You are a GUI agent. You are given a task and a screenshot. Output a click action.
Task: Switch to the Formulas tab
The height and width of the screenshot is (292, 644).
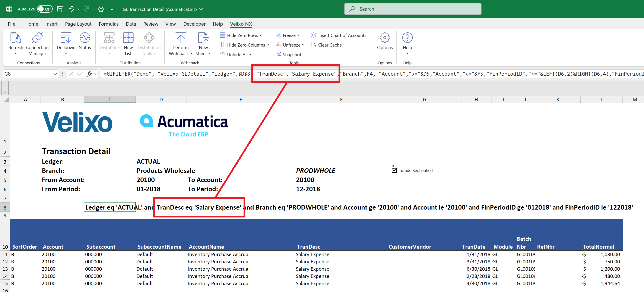coord(108,24)
